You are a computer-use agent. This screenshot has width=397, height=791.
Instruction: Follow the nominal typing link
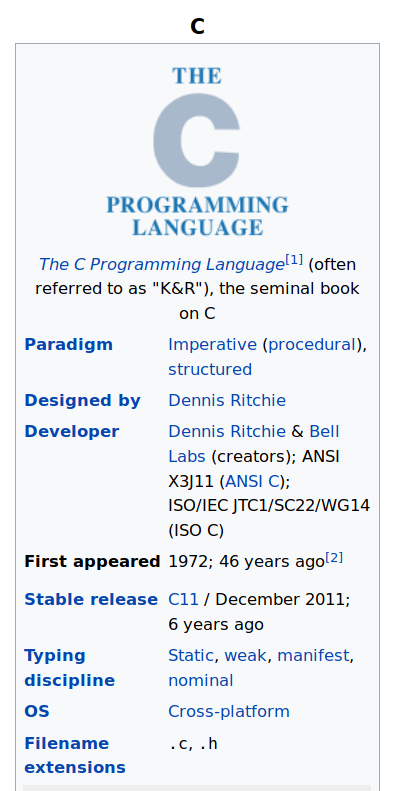(x=201, y=681)
